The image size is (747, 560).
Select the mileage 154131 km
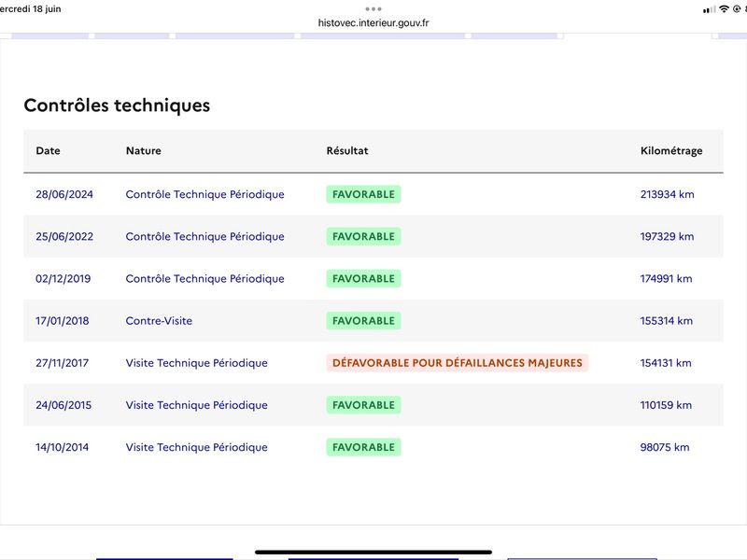[666, 363]
